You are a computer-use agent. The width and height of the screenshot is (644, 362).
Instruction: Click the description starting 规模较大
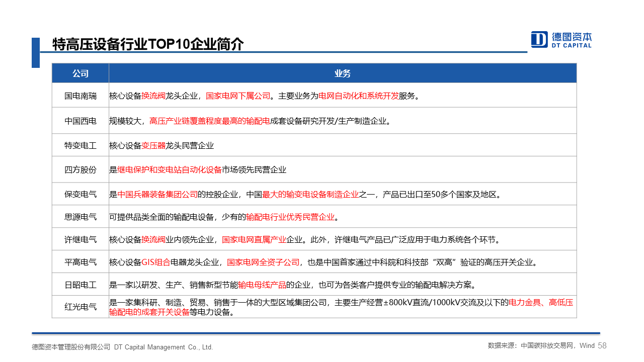(250, 121)
